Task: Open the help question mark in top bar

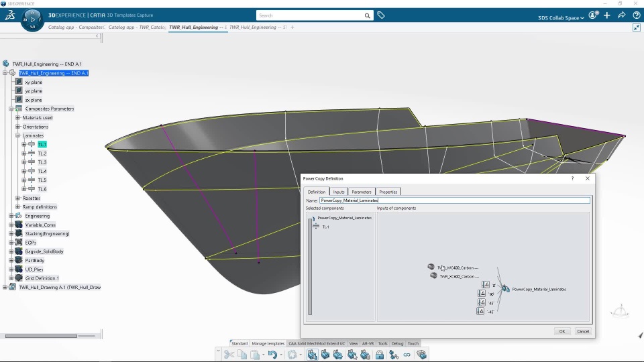Action: click(x=635, y=15)
